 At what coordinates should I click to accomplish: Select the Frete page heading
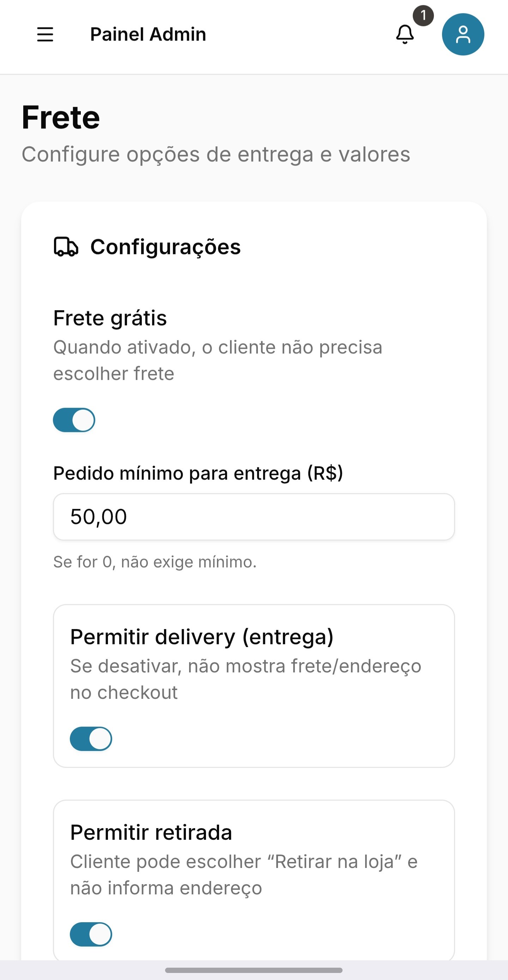61,117
